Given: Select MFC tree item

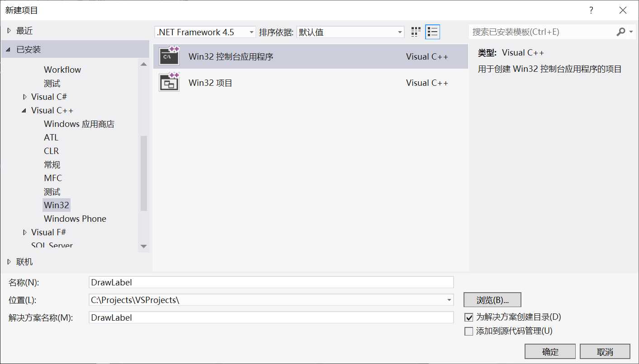Looking at the screenshot, I should pyautogui.click(x=53, y=178).
